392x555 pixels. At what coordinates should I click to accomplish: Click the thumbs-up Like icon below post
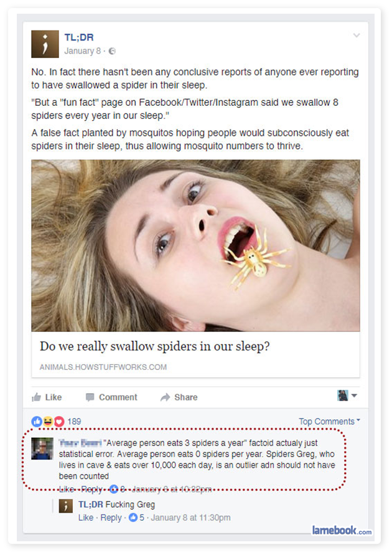[36, 397]
